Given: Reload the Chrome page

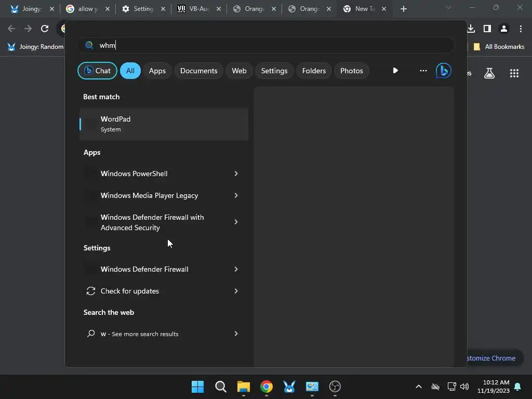Looking at the screenshot, I should [x=45, y=29].
